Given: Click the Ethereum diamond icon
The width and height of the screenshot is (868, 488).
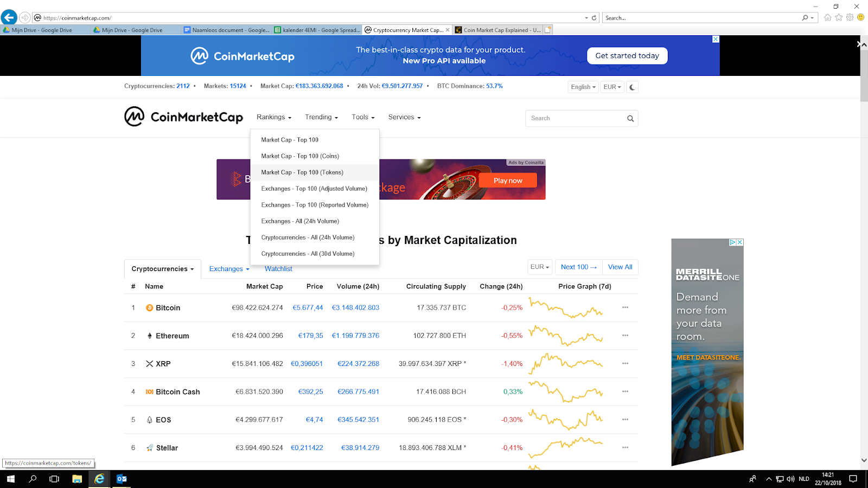Looking at the screenshot, I should point(150,336).
